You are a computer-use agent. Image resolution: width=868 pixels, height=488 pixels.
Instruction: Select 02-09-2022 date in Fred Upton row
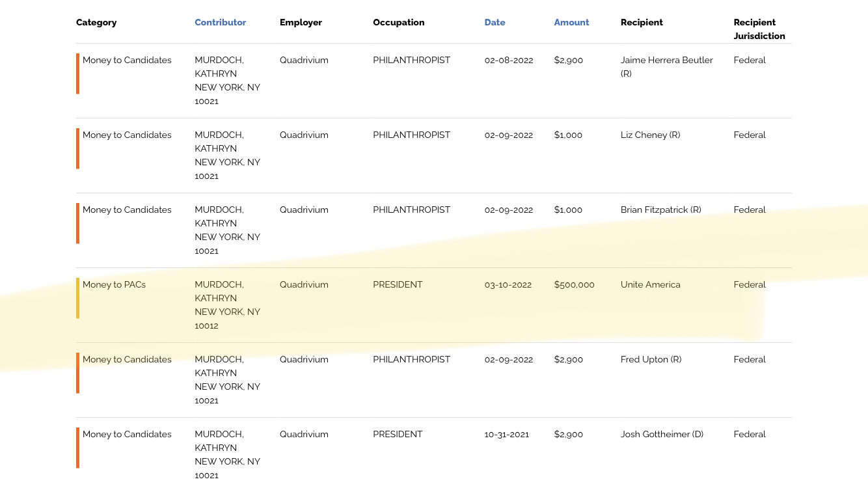point(508,359)
